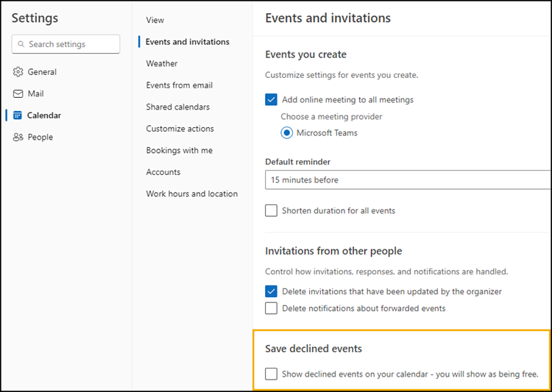Click the Choose a meeting provider label
Image resolution: width=552 pixels, height=392 pixels.
tap(331, 116)
